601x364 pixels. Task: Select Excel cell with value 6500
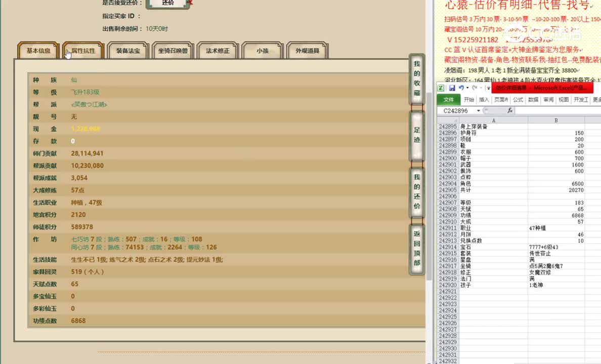556,184
